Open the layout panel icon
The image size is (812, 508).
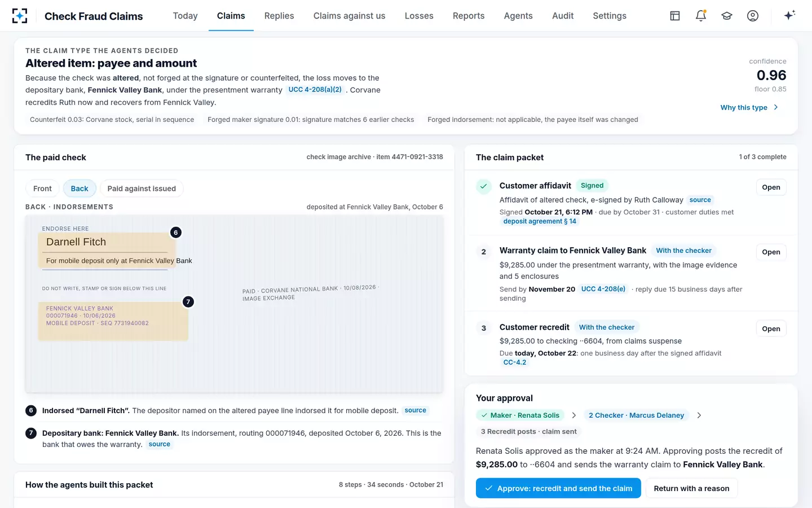(675, 16)
